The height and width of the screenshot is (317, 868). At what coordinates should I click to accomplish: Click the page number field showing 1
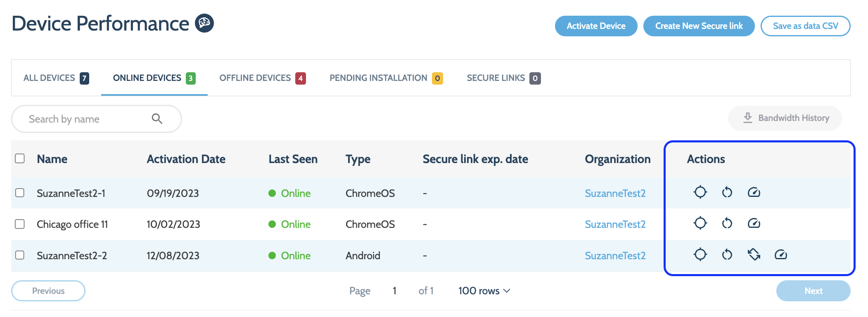(394, 291)
